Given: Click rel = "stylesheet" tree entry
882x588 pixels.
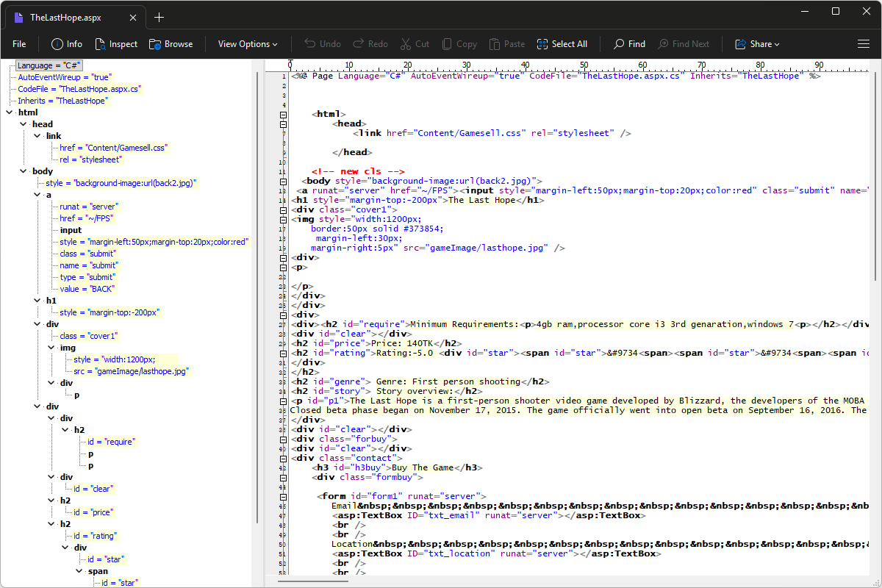Looking at the screenshot, I should coord(90,159).
